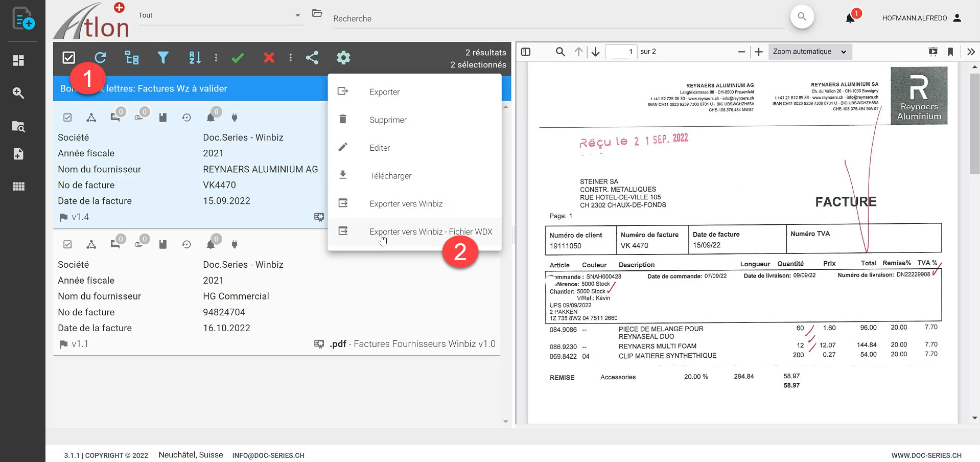This screenshot has height=462, width=980.
Task: Toggle checkbox of REYNAERS ALUMINIUM AG card
Action: pyautogui.click(x=67, y=118)
